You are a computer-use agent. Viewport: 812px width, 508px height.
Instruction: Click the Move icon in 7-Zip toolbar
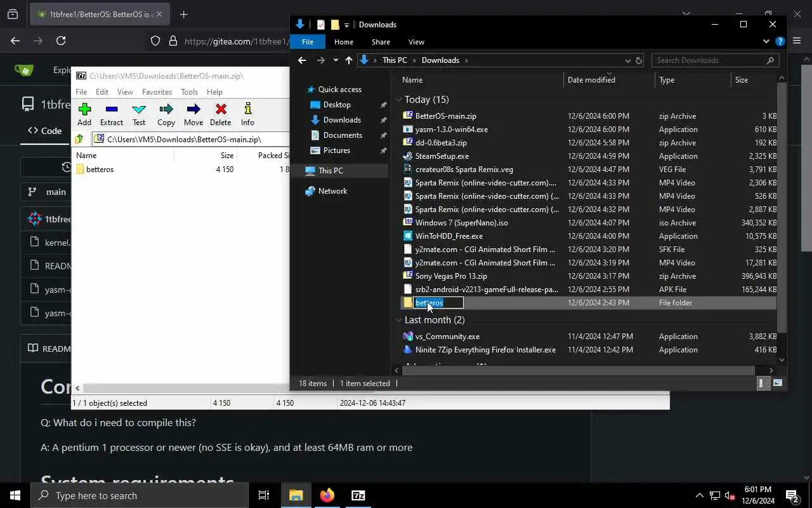point(193,115)
